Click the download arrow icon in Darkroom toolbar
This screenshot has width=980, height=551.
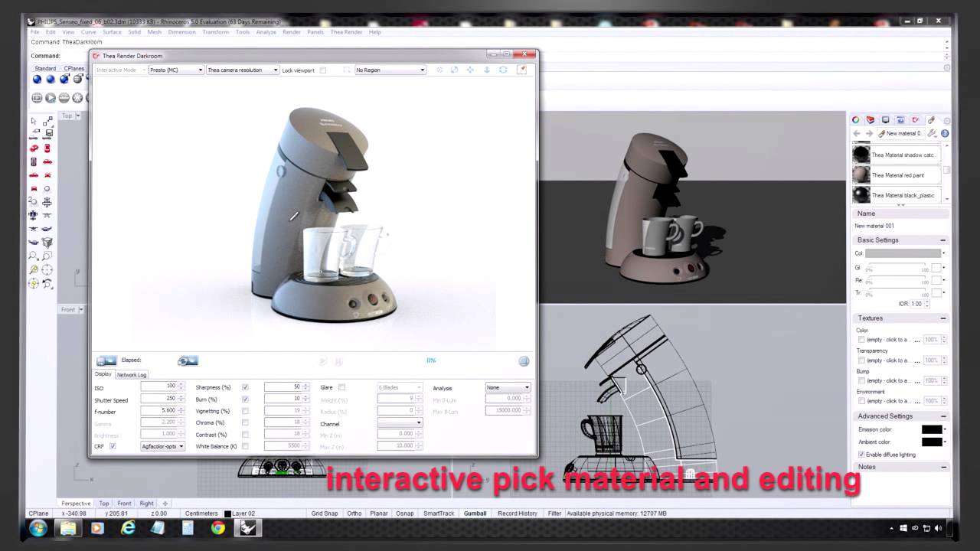(x=486, y=70)
